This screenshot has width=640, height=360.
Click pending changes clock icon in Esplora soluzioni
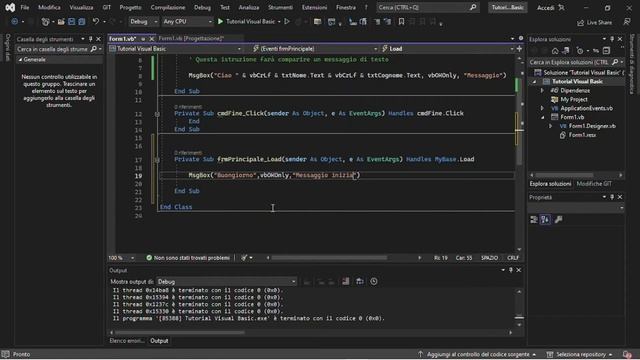click(x=580, y=51)
